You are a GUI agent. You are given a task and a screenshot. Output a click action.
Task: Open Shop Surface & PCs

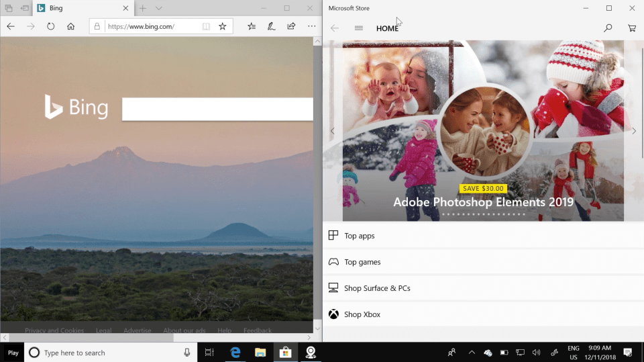(x=483, y=288)
